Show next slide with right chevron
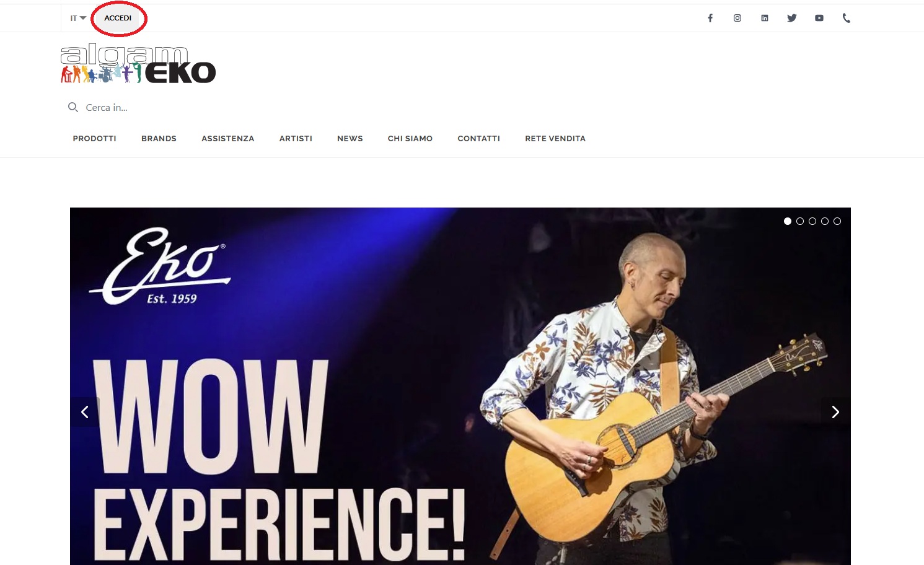This screenshot has width=924, height=565. [835, 412]
